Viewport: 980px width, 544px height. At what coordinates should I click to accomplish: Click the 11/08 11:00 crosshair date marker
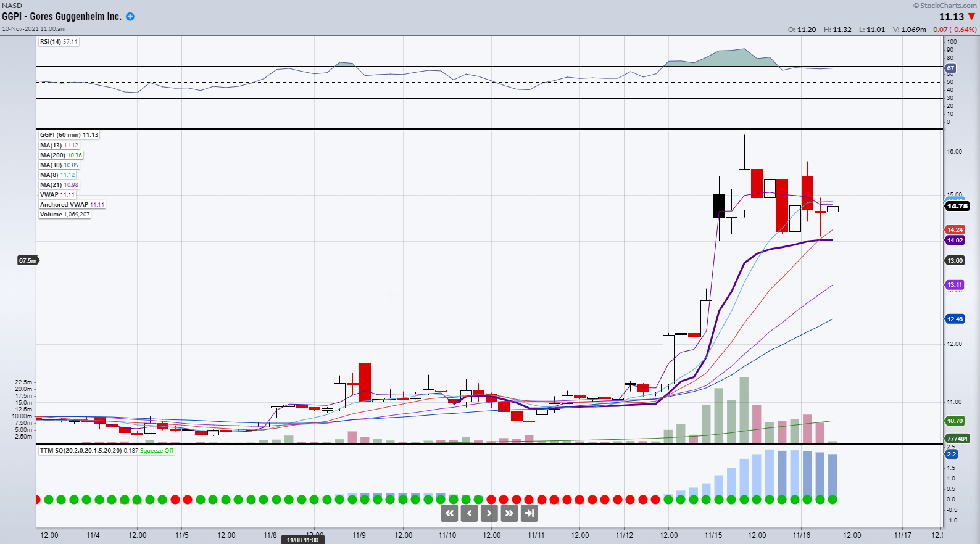302,540
